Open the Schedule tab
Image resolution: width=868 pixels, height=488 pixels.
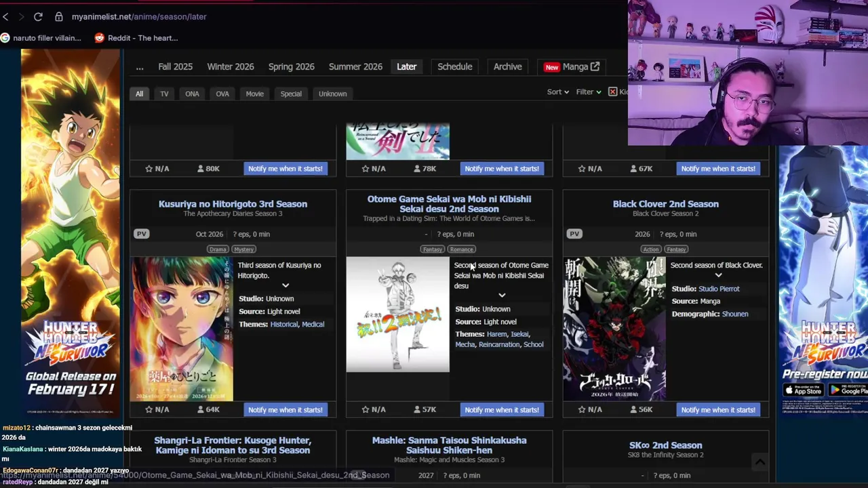click(455, 66)
